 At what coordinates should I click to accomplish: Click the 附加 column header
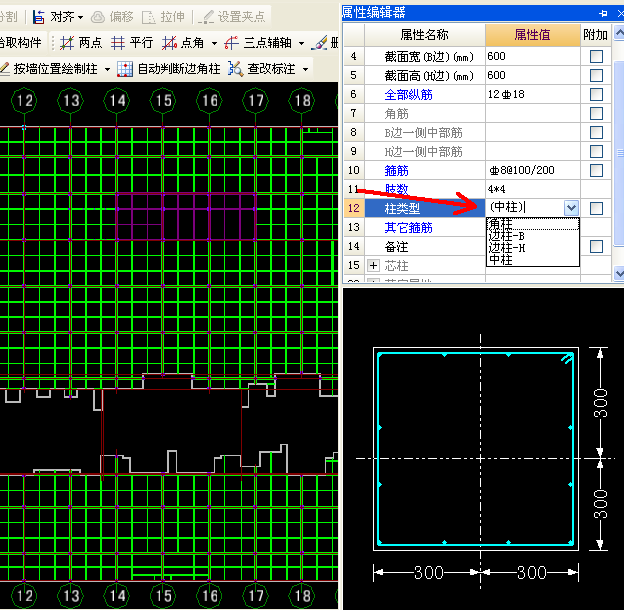(596, 35)
